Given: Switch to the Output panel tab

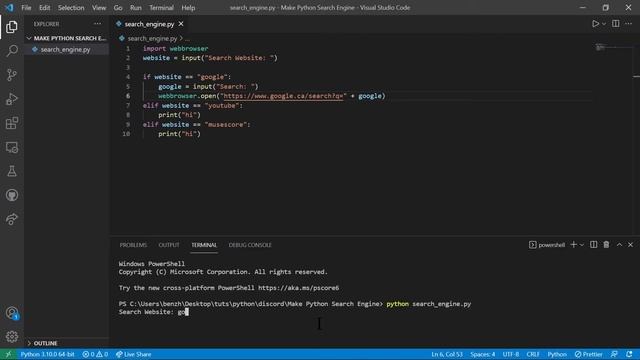Looking at the screenshot, I should coord(169,245).
